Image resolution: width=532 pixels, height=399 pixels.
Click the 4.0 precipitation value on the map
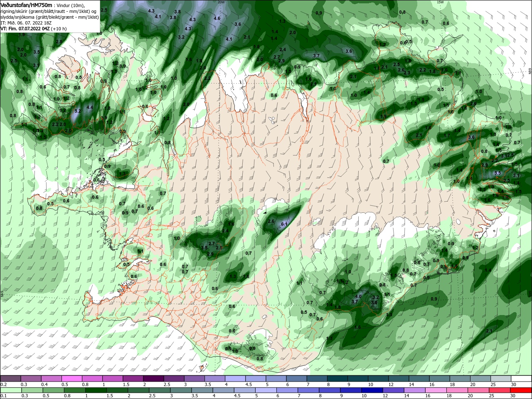pos(359,296)
